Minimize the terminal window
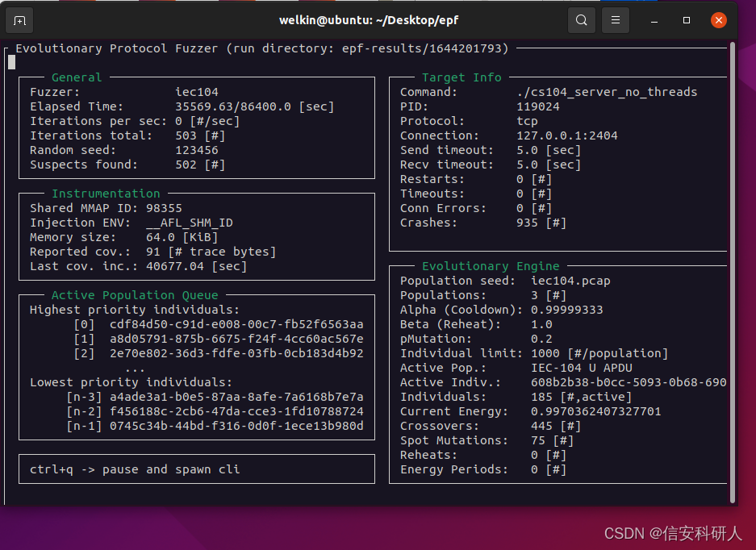Viewport: 756px width, 550px height. (654, 20)
